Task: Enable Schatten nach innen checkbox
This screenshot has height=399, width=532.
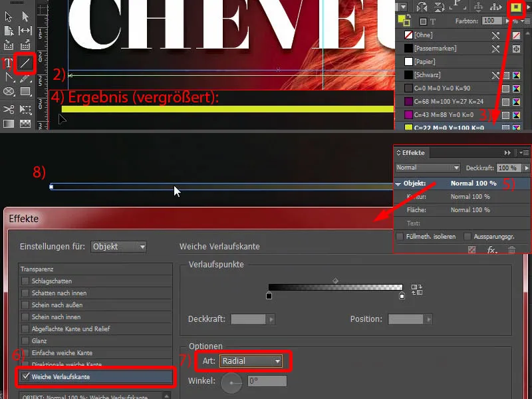Action: coord(25,293)
